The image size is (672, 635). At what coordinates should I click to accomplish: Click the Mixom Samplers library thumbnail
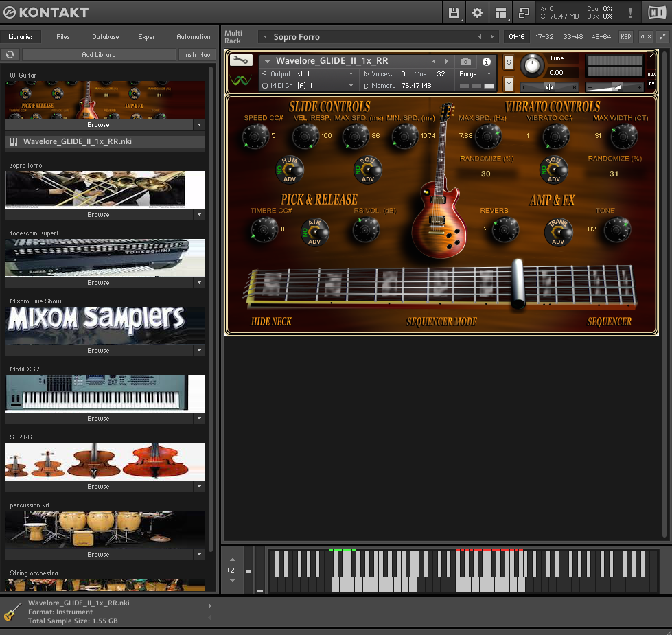pos(106,325)
